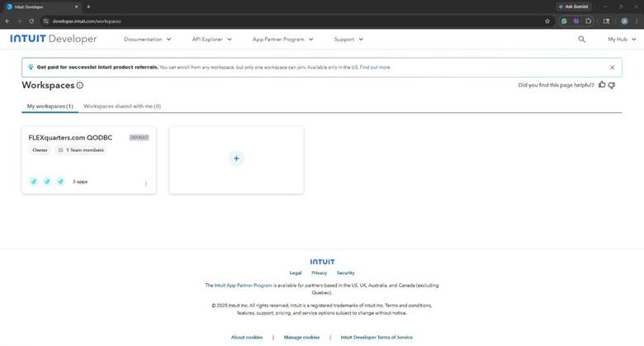The image size is (644, 346).
Task: Open the Chrome three-dot menu
Action: tap(637, 21)
